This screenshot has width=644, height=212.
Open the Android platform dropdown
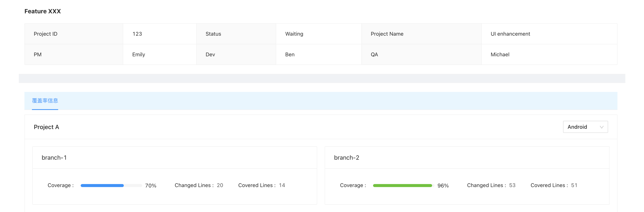(x=585, y=127)
